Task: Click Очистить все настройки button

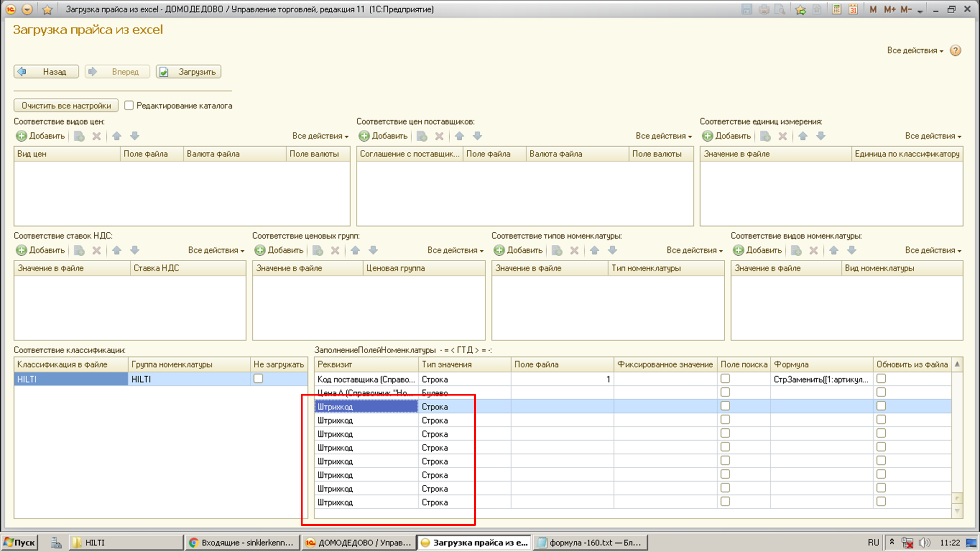Action: pos(66,106)
